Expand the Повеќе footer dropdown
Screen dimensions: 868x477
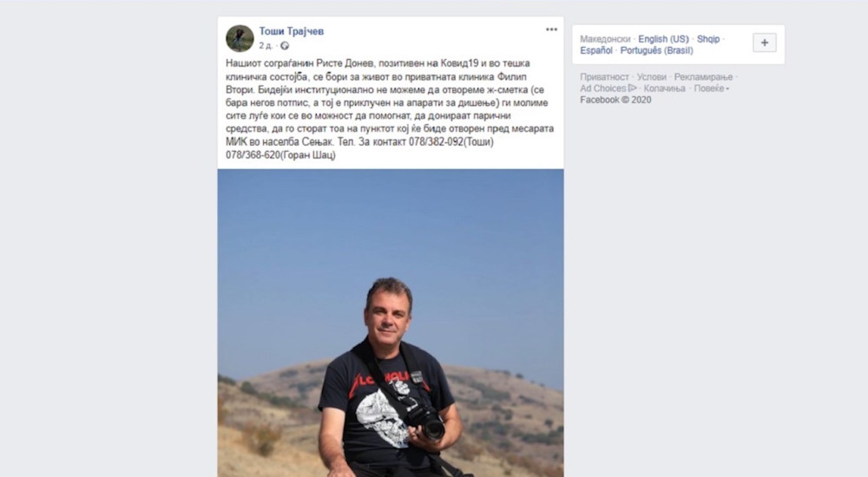pyautogui.click(x=712, y=88)
